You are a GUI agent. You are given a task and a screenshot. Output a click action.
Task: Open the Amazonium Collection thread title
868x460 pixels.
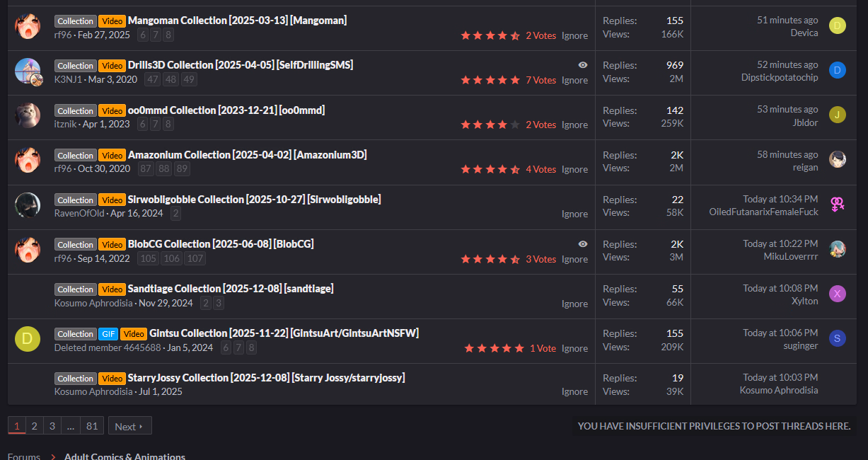coord(247,155)
